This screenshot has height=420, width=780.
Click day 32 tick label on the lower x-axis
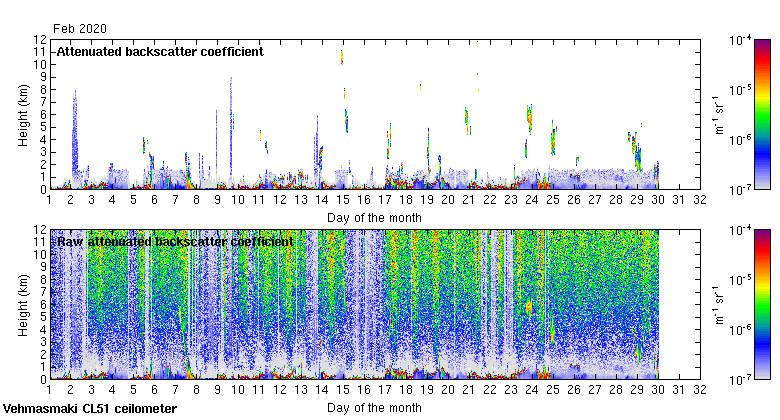(699, 390)
